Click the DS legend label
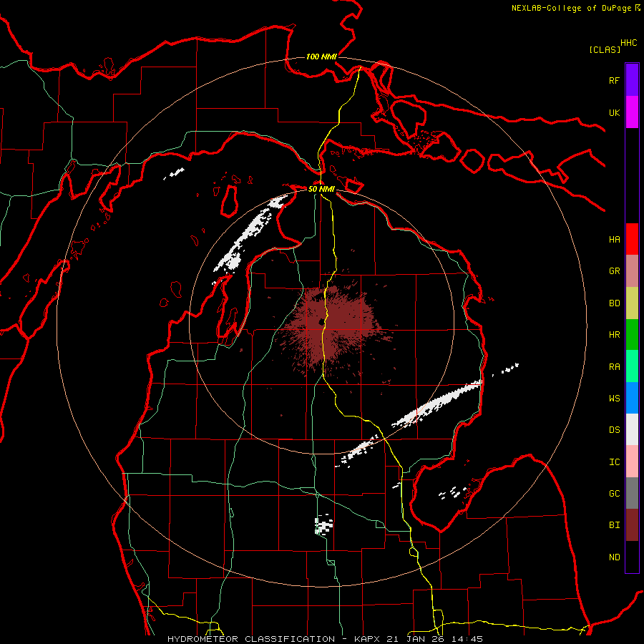Viewport: 644px width, 644px height. (x=615, y=429)
